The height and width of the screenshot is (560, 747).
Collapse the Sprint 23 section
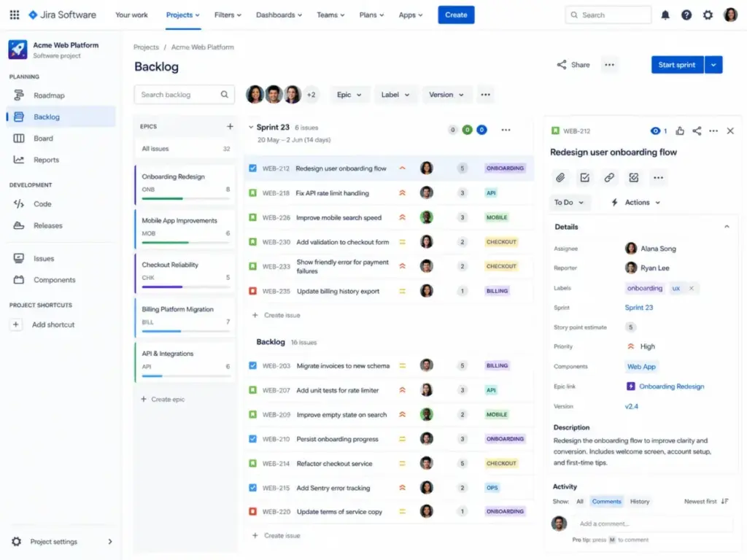tap(251, 127)
